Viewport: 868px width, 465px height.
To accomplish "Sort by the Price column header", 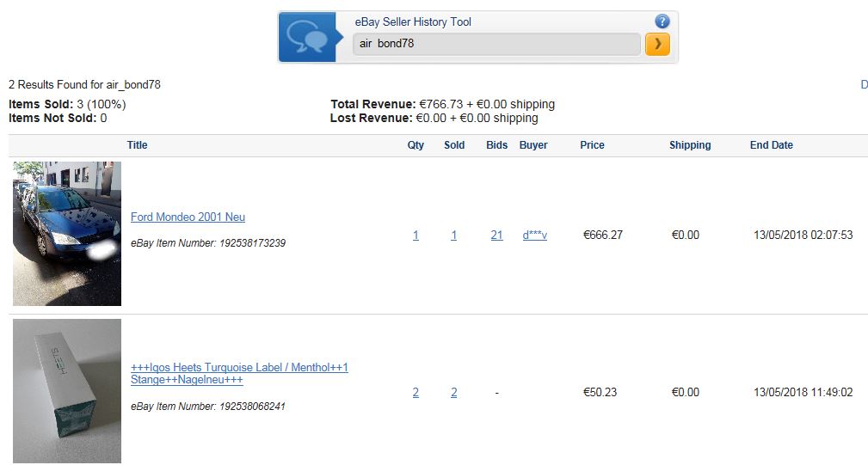I will coord(593,145).
